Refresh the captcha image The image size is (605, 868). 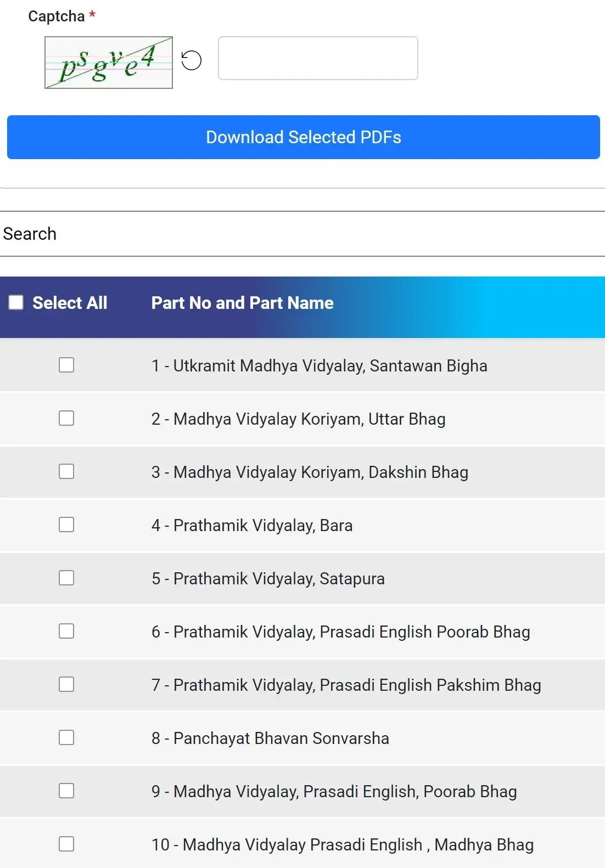click(192, 60)
